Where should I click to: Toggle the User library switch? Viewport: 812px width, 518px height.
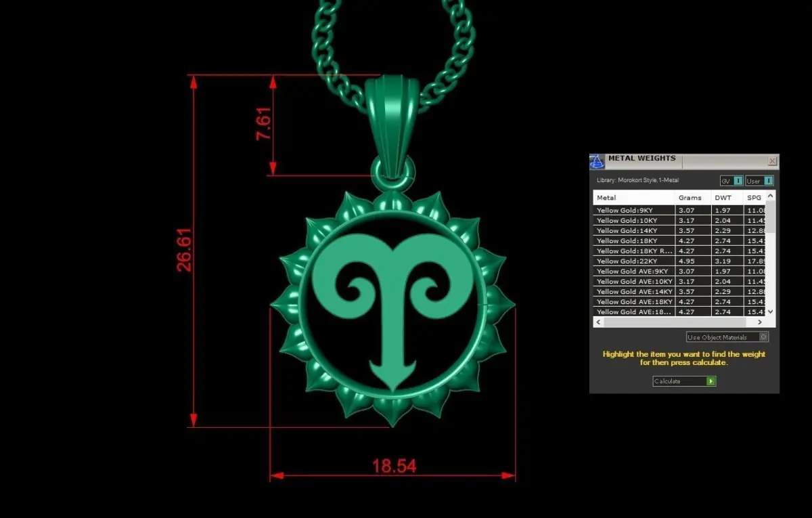(759, 181)
